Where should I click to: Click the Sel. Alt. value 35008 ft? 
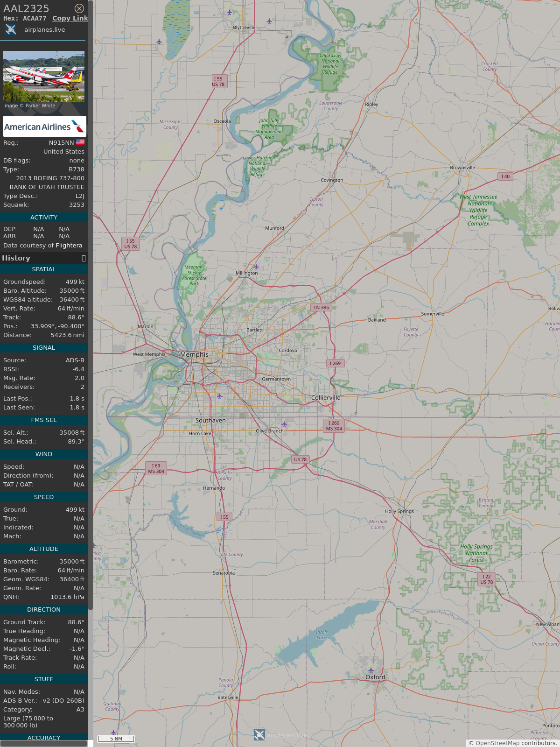coord(72,433)
